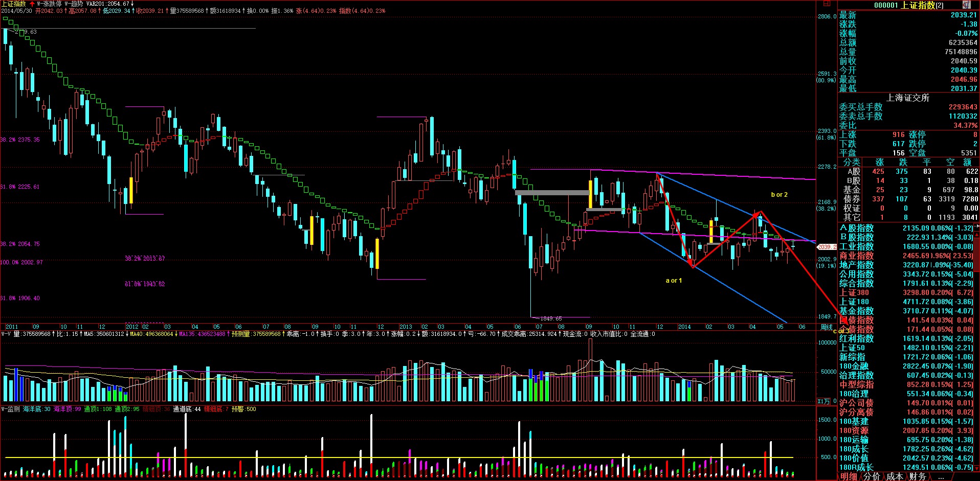980x481 pixels.
Task: Click the 2014 marker on the time axis
Action: point(684,327)
